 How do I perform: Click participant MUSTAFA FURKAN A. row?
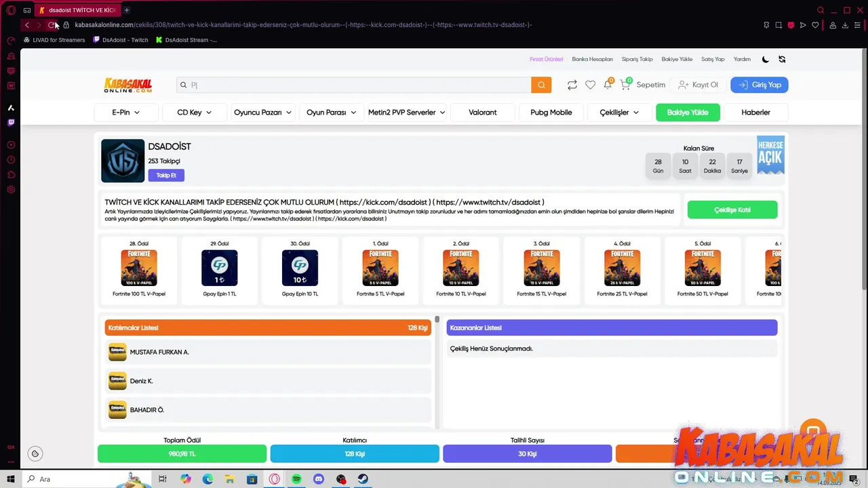pyautogui.click(x=268, y=352)
